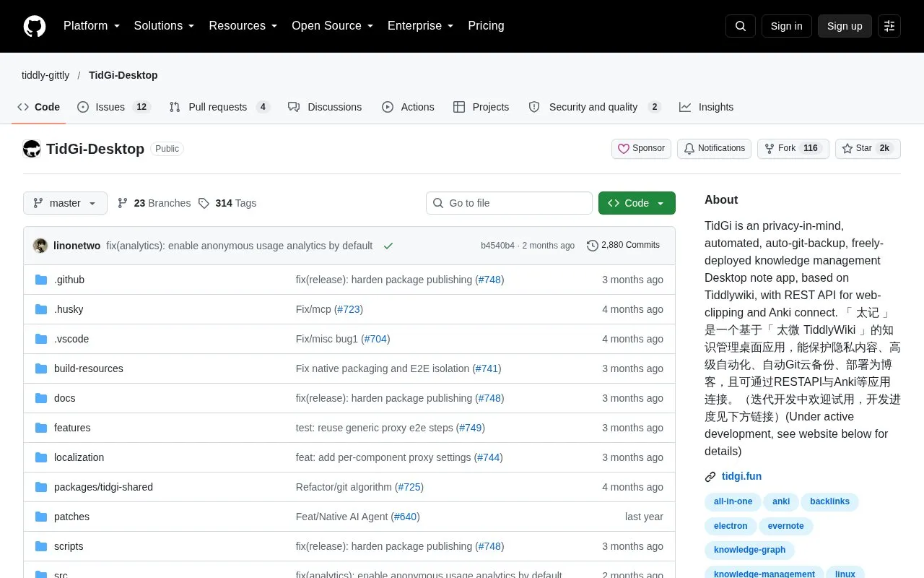Screen dimensions: 924x578
Task: Star the TidGi-Desktop repository
Action: [868, 149]
